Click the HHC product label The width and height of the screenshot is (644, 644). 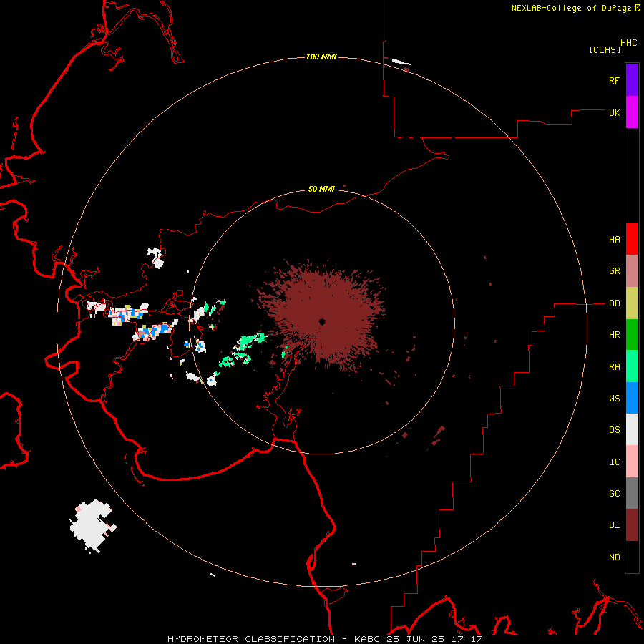click(629, 43)
